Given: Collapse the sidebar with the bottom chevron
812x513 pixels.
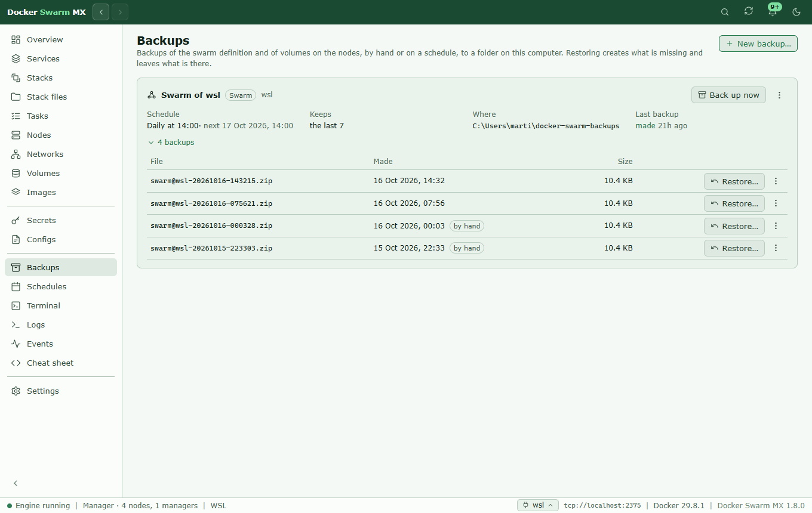Looking at the screenshot, I should click(x=16, y=483).
